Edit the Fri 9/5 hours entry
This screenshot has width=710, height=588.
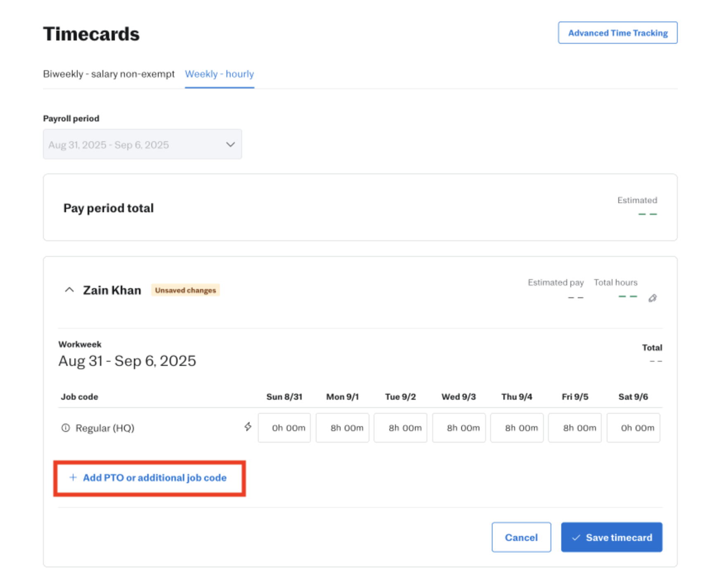click(575, 428)
